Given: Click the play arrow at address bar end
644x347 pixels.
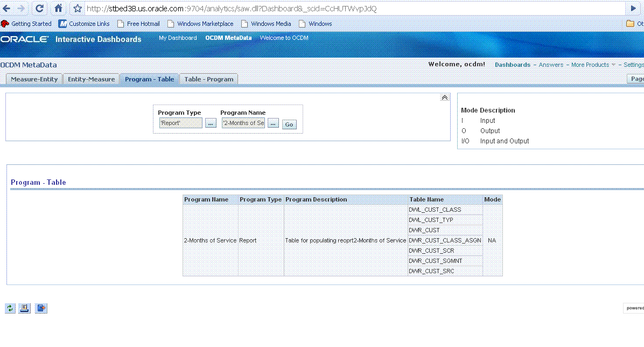Looking at the screenshot, I should tap(633, 8).
